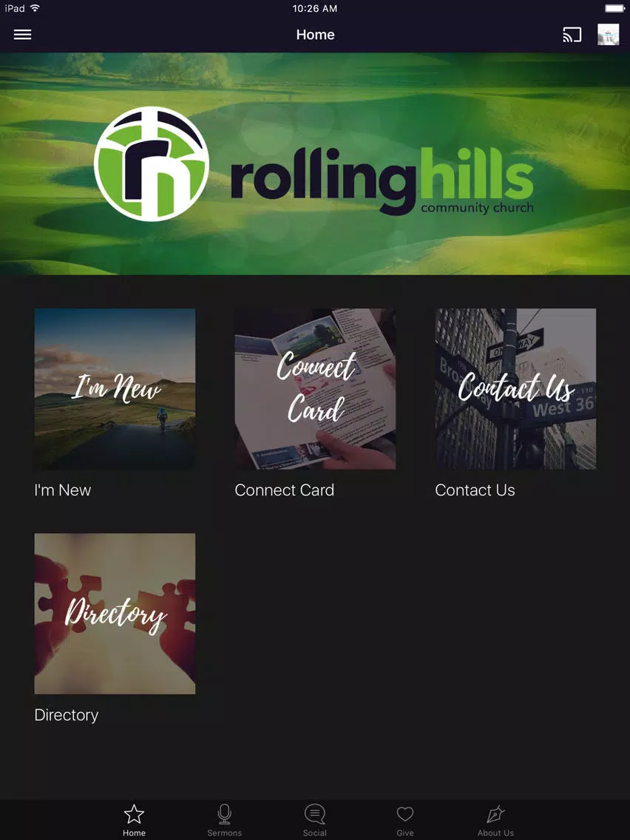Select the Directory text label
Image resolution: width=630 pixels, height=840 pixels.
click(67, 716)
